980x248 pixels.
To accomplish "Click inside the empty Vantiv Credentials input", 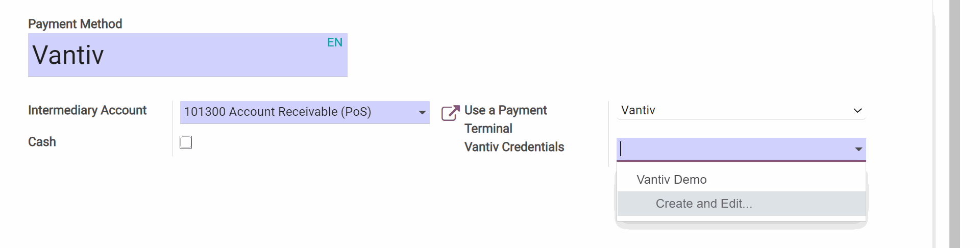I will [730, 150].
